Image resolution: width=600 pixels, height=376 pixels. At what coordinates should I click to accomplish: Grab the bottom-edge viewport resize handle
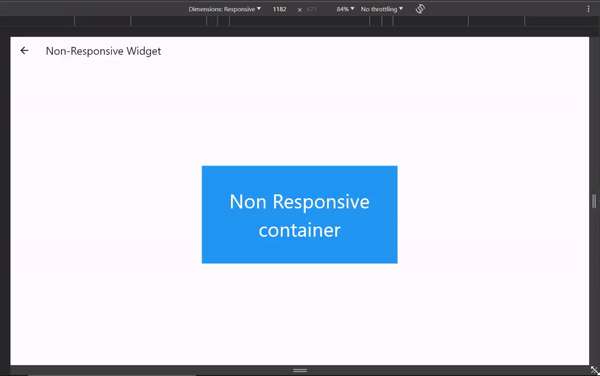pyautogui.click(x=300, y=370)
